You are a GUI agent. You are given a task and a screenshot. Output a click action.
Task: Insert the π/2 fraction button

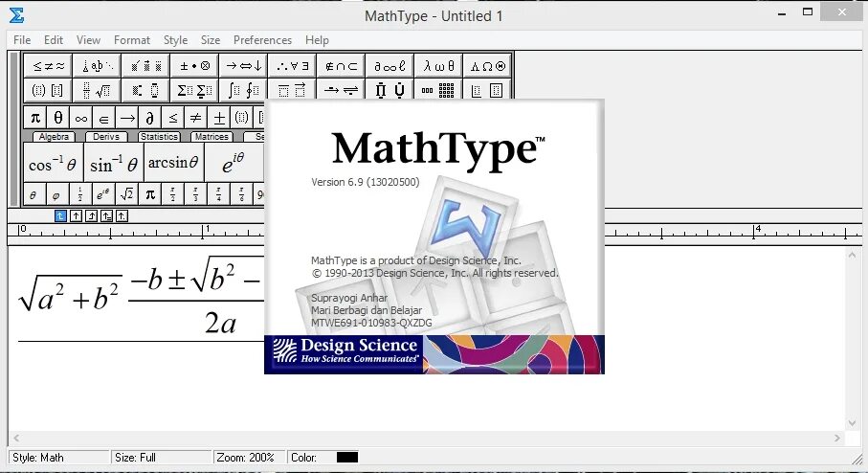coord(172,194)
